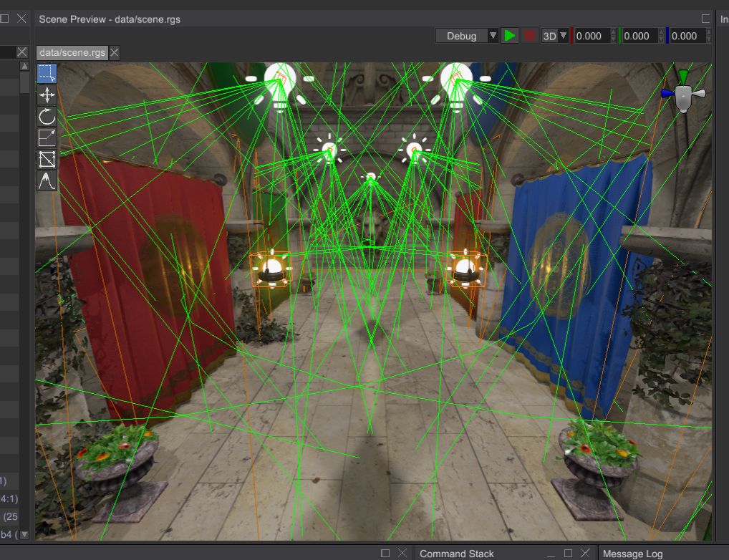Image resolution: width=729 pixels, height=560 pixels.
Task: Click the blue Z-axis cone on the gizmo
Action: pyautogui.click(x=668, y=94)
